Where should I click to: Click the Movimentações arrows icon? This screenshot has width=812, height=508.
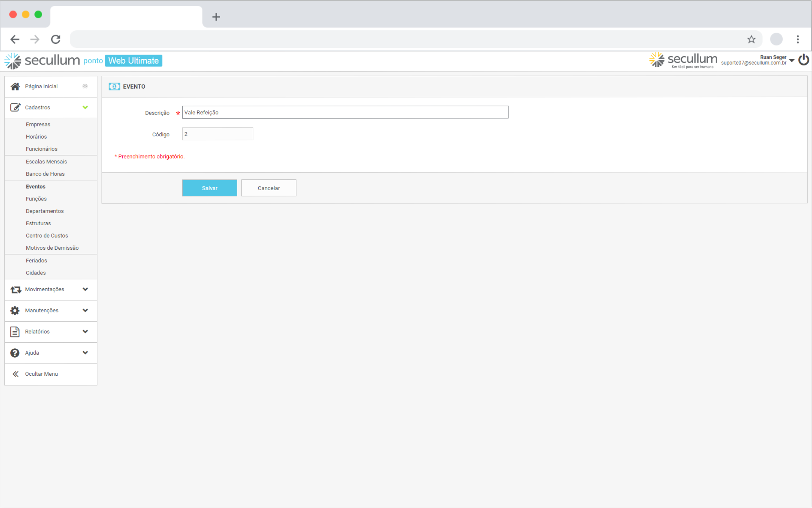coord(15,289)
